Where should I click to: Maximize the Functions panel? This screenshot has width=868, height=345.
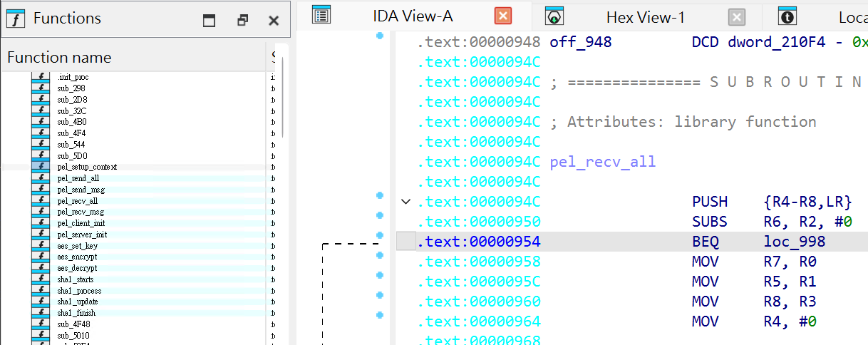pos(209,21)
